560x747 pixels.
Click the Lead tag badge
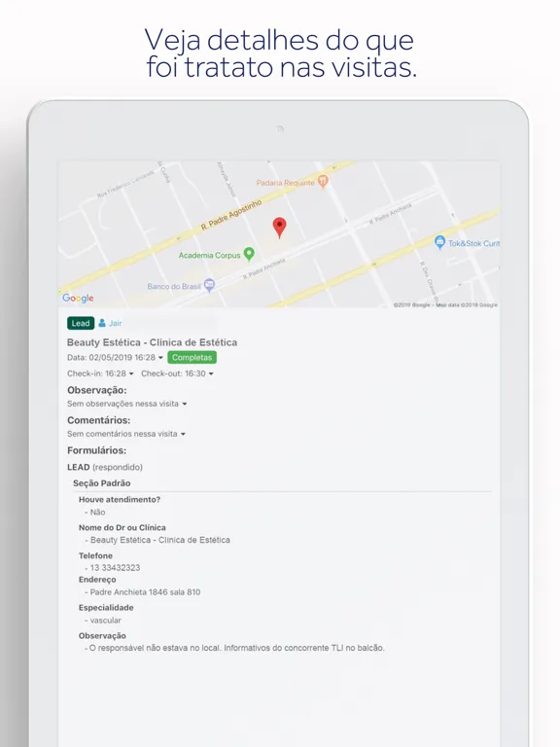pyautogui.click(x=81, y=323)
